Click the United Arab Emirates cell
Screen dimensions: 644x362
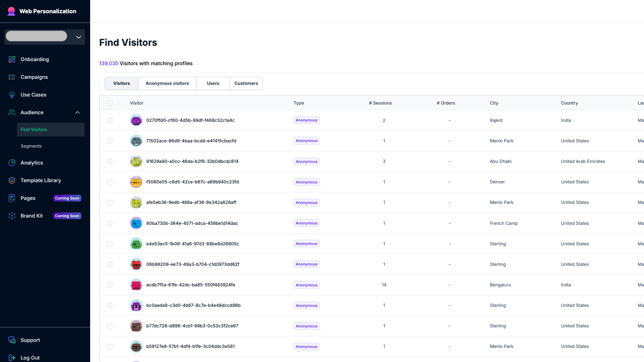click(583, 161)
